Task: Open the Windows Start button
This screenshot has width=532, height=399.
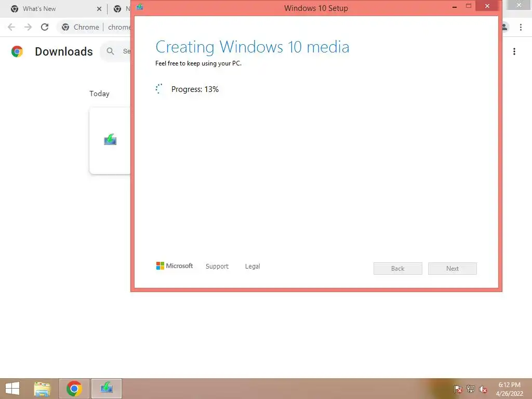Action: 12,389
